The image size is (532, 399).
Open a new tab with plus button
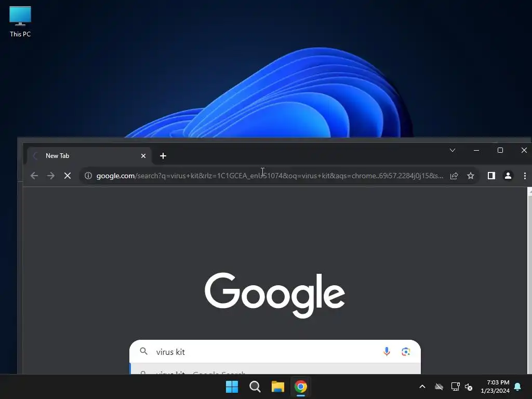(x=163, y=156)
